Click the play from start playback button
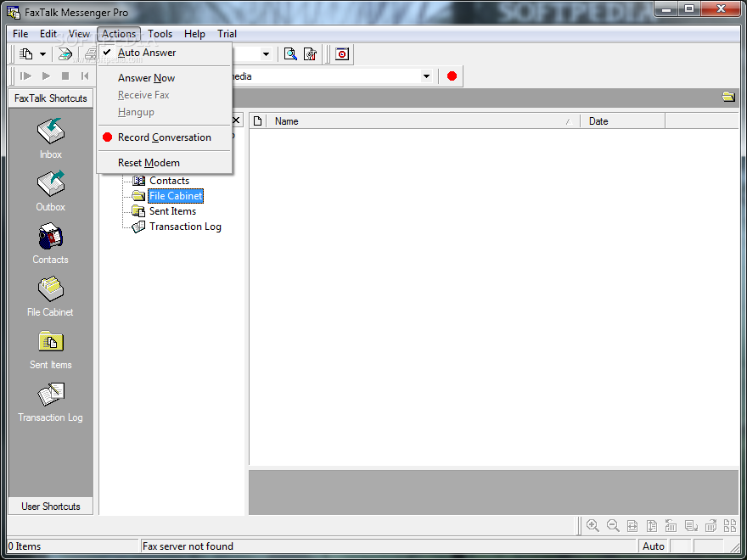Image resolution: width=747 pixels, height=560 pixels. (25, 76)
